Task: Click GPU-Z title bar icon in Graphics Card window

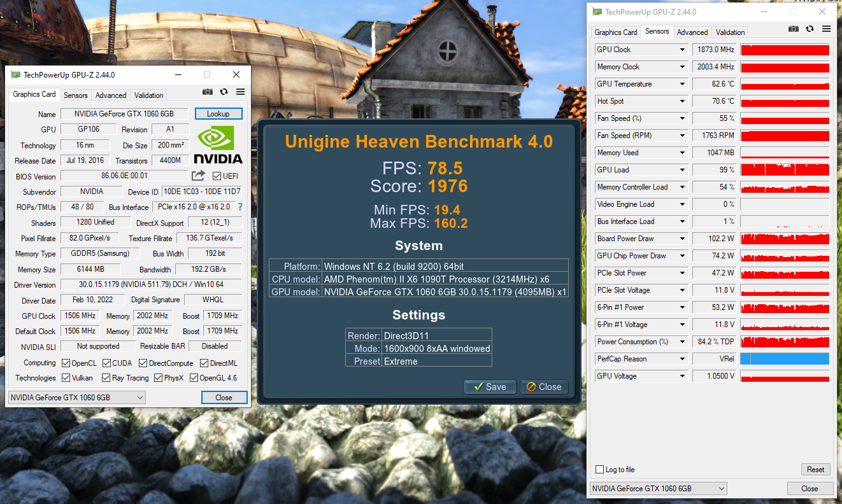Action: pyautogui.click(x=15, y=74)
